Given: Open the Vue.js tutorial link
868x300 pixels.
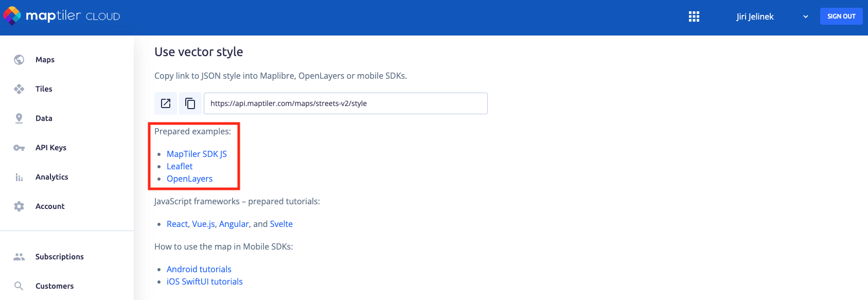Looking at the screenshot, I should (x=203, y=224).
